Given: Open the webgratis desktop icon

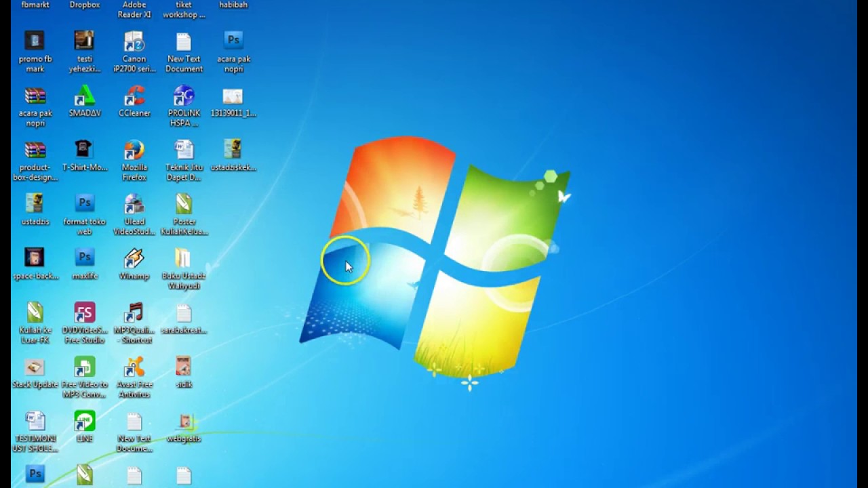Looking at the screenshot, I should coord(184,421).
